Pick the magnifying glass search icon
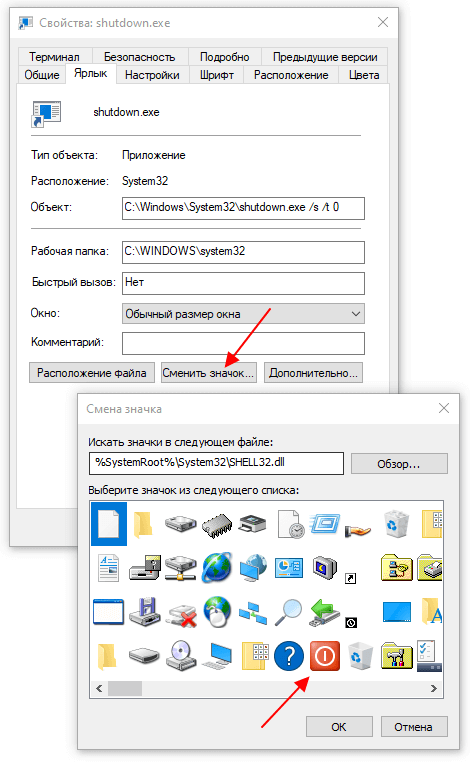Image resolution: width=470 pixels, height=762 pixels. (x=289, y=612)
